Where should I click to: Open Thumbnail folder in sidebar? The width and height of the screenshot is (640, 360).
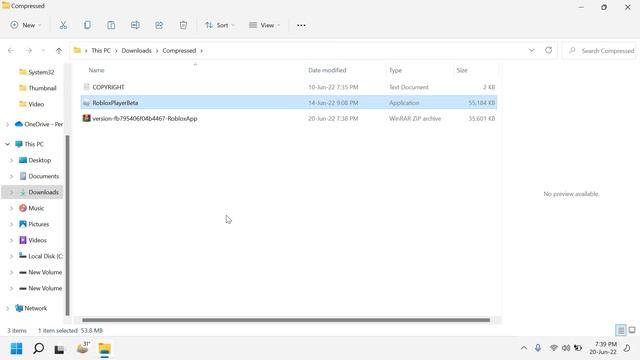38,88
